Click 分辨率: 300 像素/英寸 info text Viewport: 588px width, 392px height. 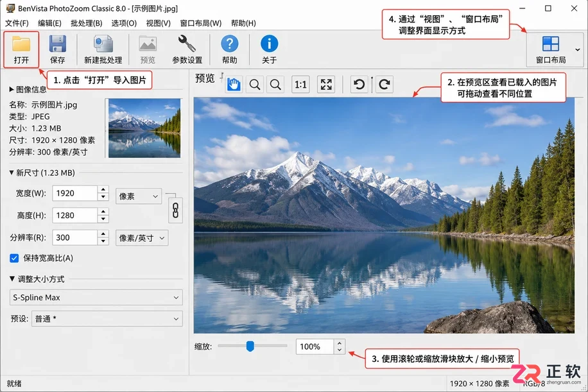pyautogui.click(x=48, y=152)
